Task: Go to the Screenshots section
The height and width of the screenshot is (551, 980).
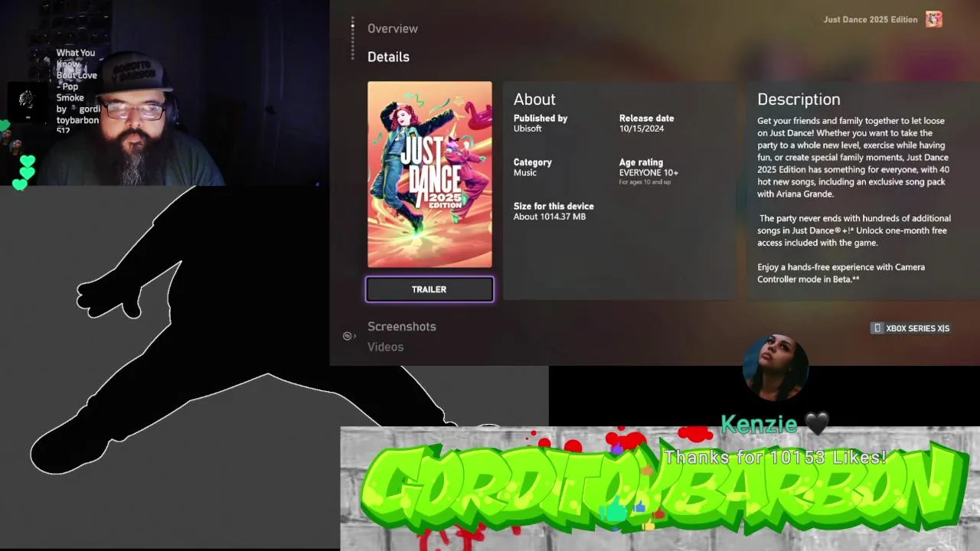Action: point(401,326)
